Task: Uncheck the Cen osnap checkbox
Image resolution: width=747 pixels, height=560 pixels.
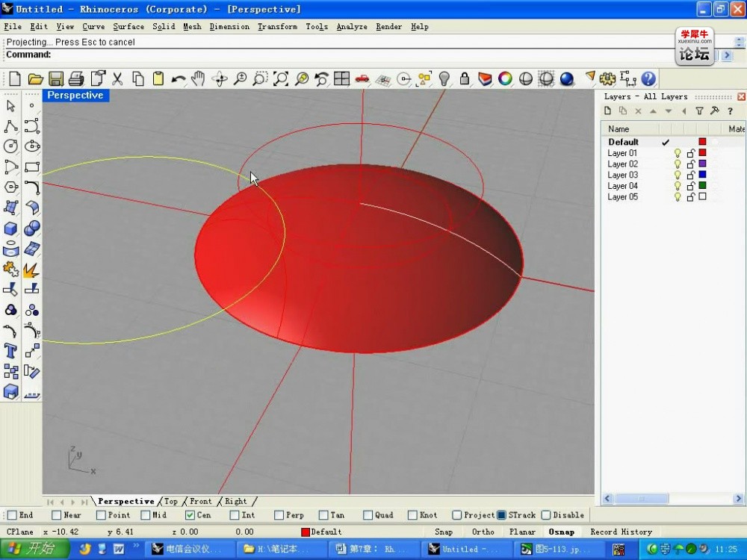Action: pos(190,514)
